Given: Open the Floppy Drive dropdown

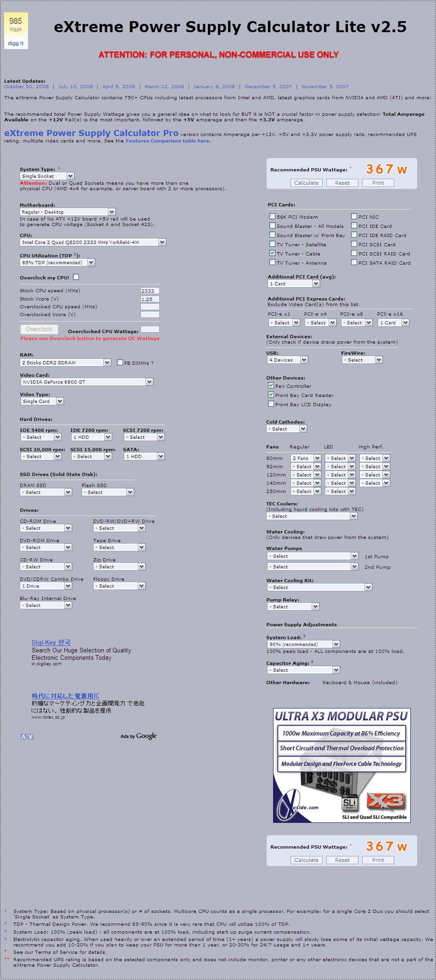Looking at the screenshot, I should tap(119, 586).
